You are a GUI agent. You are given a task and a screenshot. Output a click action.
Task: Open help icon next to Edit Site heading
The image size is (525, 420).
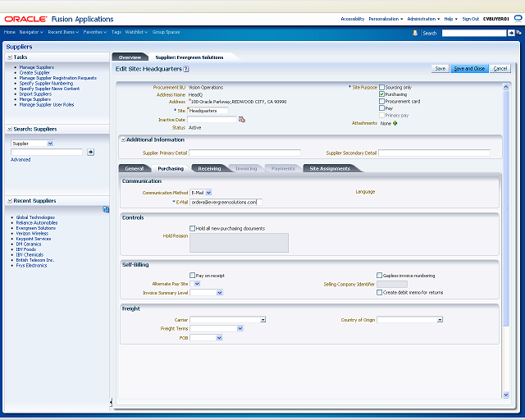tap(186, 69)
